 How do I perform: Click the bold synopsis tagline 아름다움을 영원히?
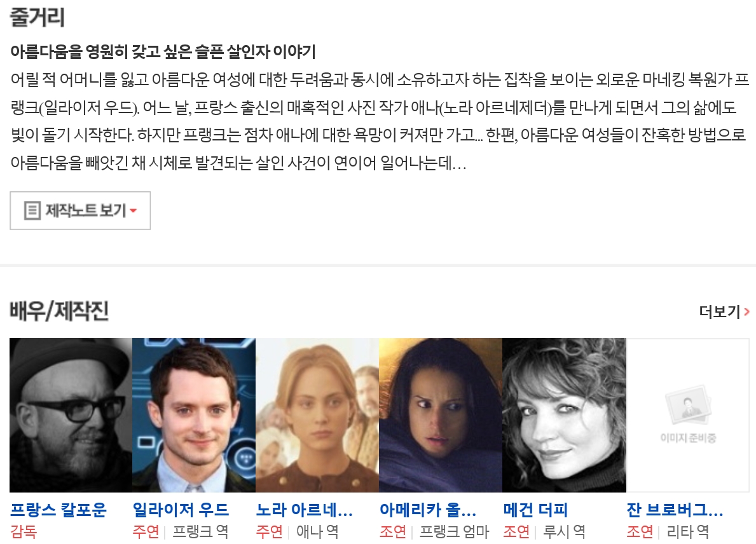pyautogui.click(x=163, y=51)
